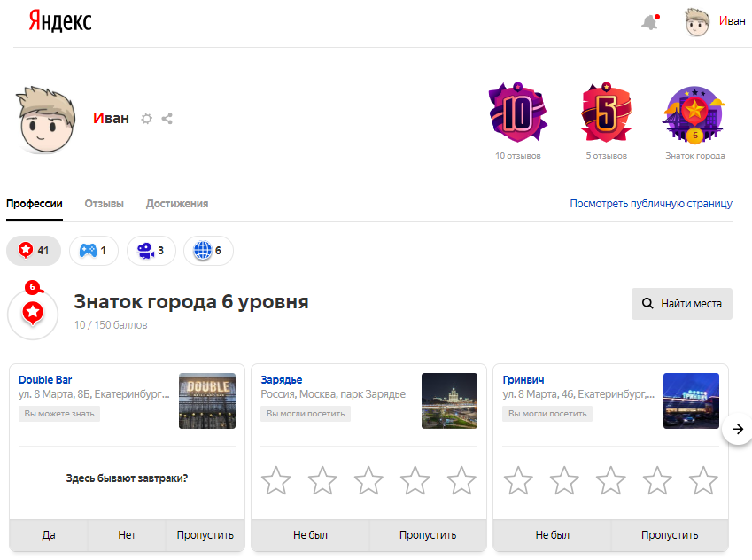Click the Вы можете знать tag on Double Bar
752x560 pixels.
(59, 414)
